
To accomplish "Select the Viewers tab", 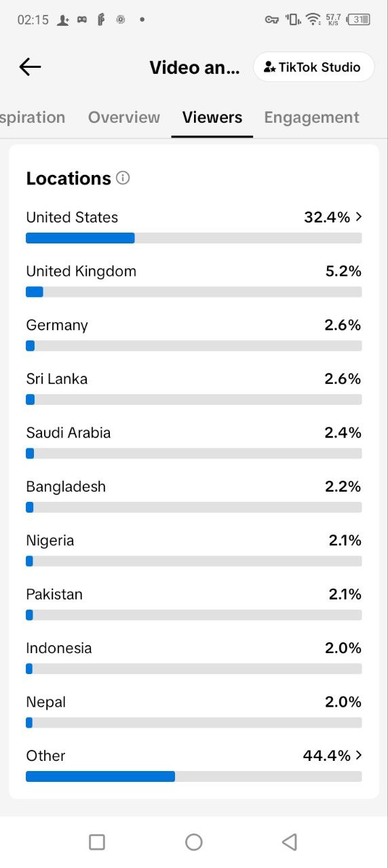I will (212, 117).
